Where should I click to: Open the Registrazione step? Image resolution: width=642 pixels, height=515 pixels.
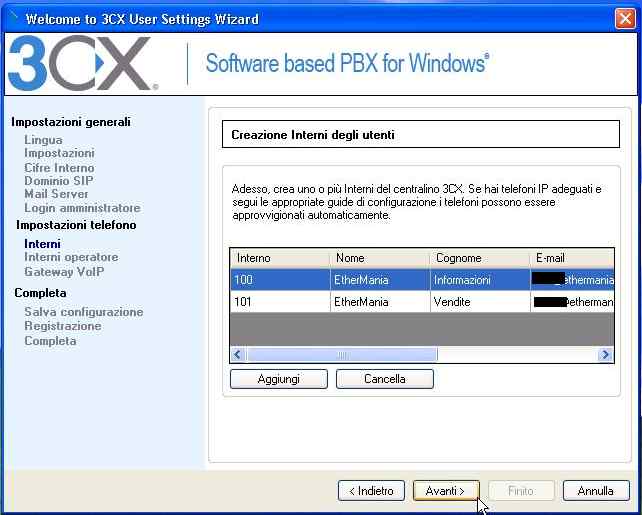63,326
